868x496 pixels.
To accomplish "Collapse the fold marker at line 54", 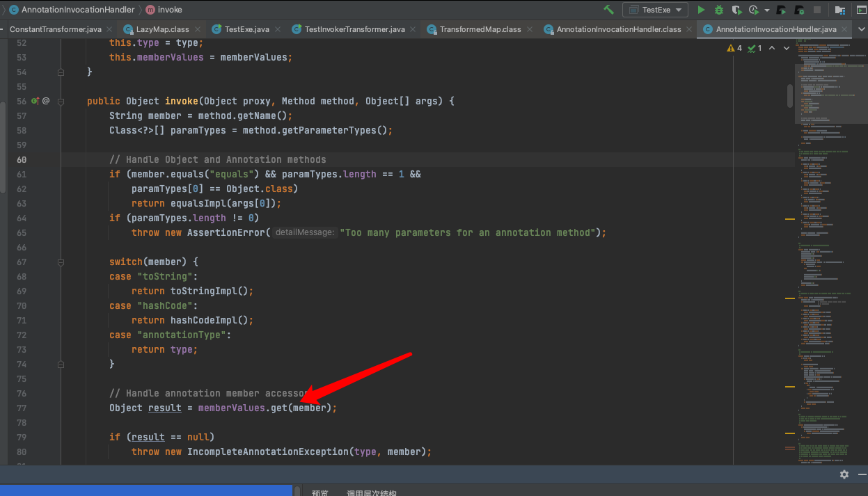I will click(x=61, y=72).
